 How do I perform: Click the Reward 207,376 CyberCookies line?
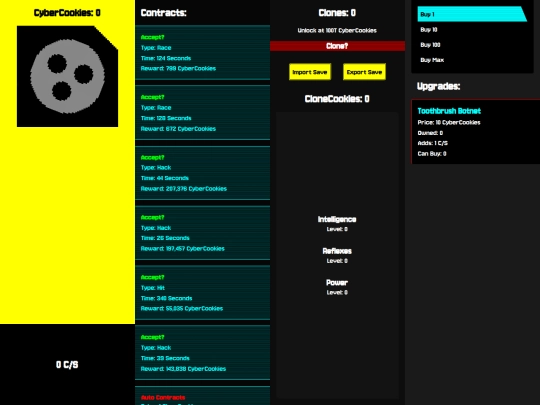click(184, 189)
